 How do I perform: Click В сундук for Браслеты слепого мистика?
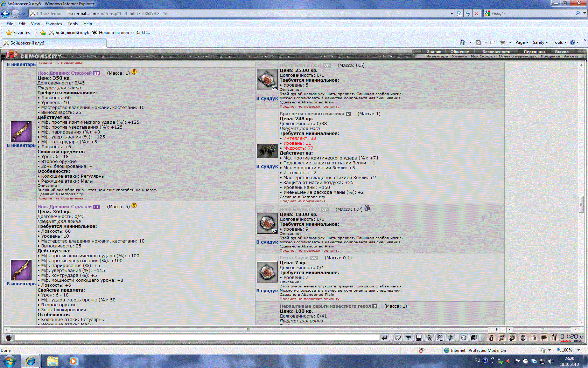coord(267,166)
